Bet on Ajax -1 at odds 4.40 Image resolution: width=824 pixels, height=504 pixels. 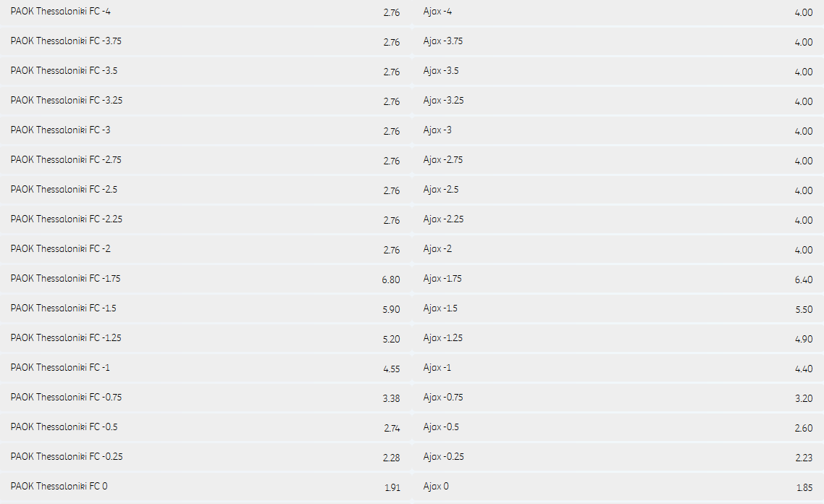(x=618, y=368)
